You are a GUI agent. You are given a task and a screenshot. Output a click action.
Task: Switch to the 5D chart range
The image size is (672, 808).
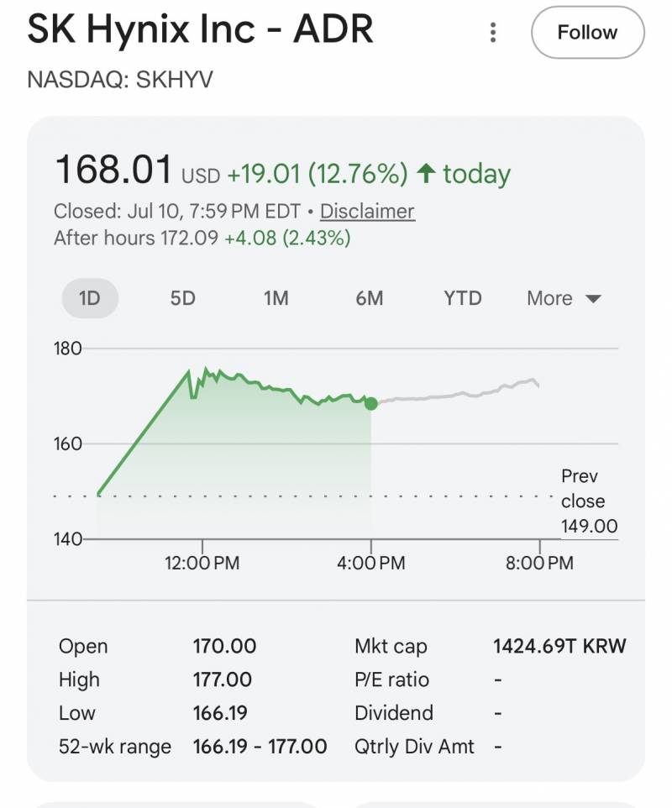(183, 298)
